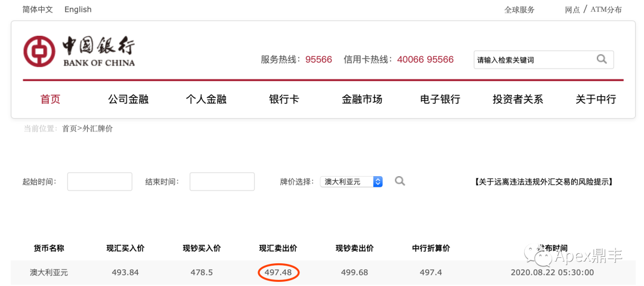Click the 起始时间 date input field

coord(100,182)
